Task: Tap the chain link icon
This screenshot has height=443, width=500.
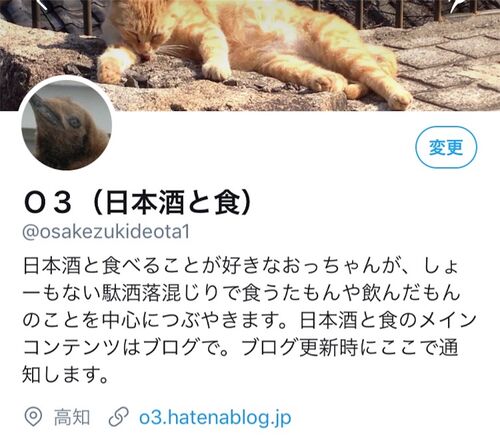Action: [119, 417]
